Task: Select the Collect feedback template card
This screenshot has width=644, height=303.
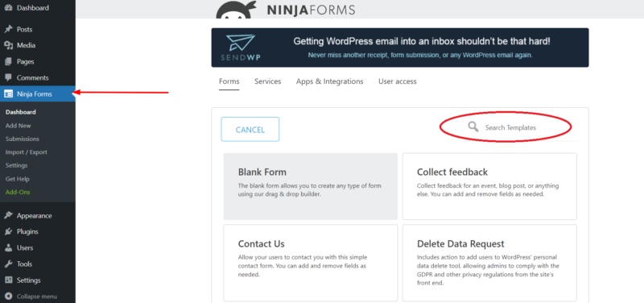Action: (x=489, y=186)
